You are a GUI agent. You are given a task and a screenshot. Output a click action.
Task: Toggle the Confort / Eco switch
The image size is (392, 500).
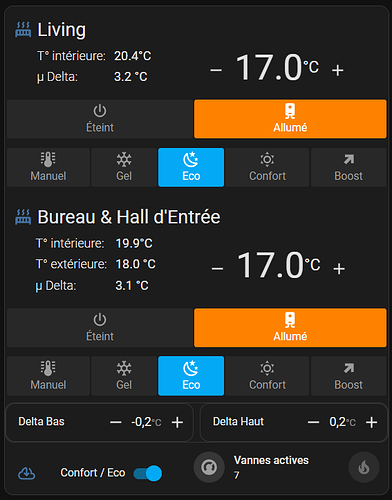148,473
